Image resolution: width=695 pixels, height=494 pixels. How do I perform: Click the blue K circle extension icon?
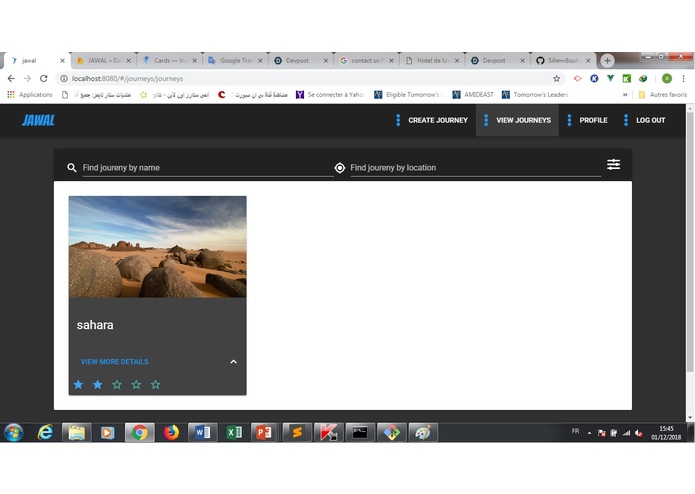pos(594,78)
